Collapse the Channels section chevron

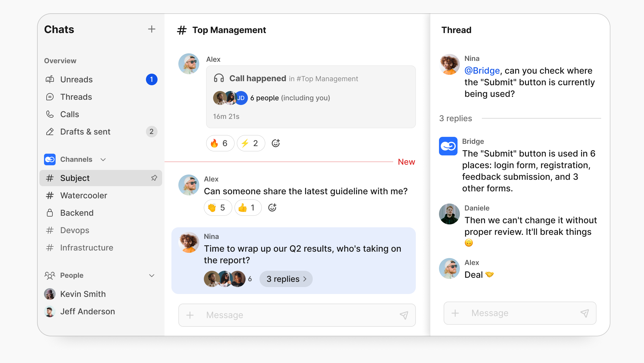click(x=103, y=159)
